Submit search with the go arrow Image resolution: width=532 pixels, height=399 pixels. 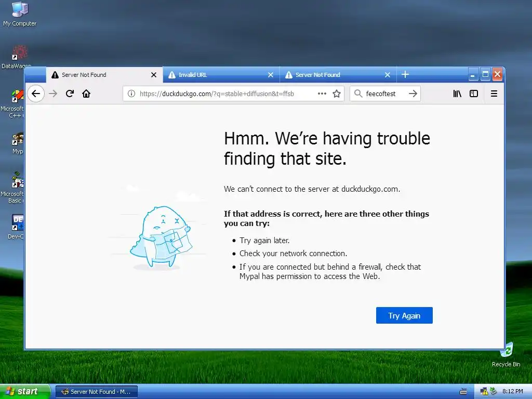[x=413, y=94]
